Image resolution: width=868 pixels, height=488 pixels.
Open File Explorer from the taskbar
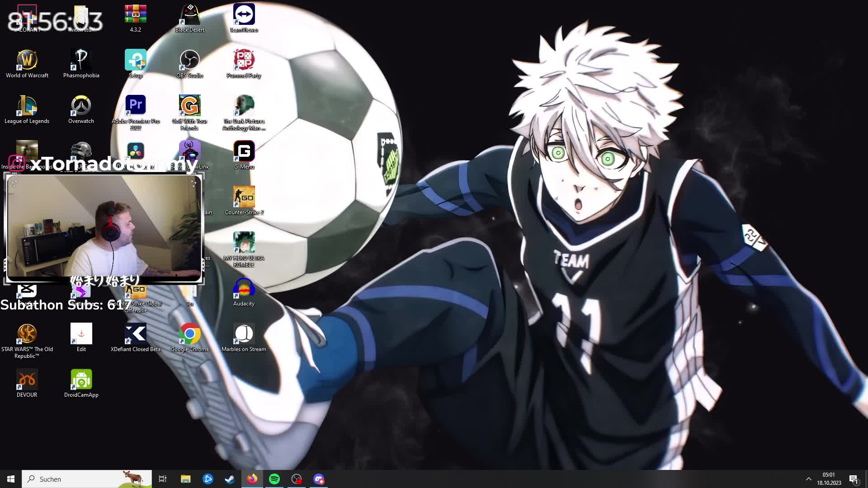pos(186,479)
